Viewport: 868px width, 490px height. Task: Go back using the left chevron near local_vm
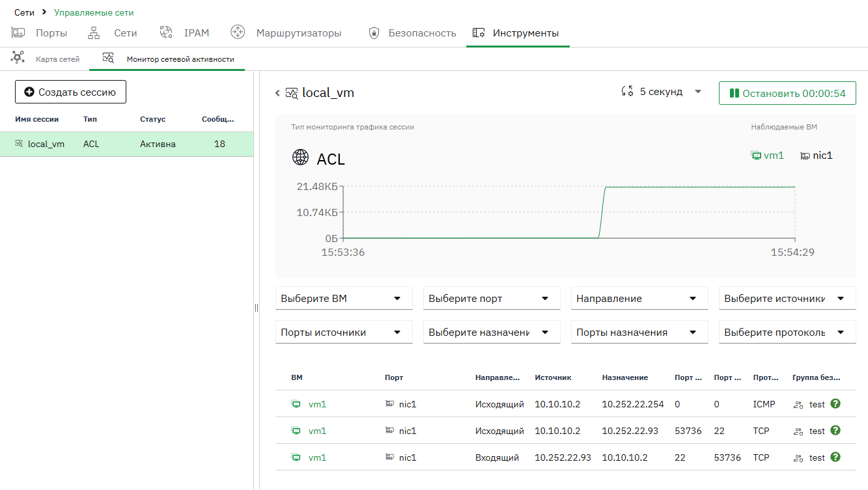[x=277, y=93]
